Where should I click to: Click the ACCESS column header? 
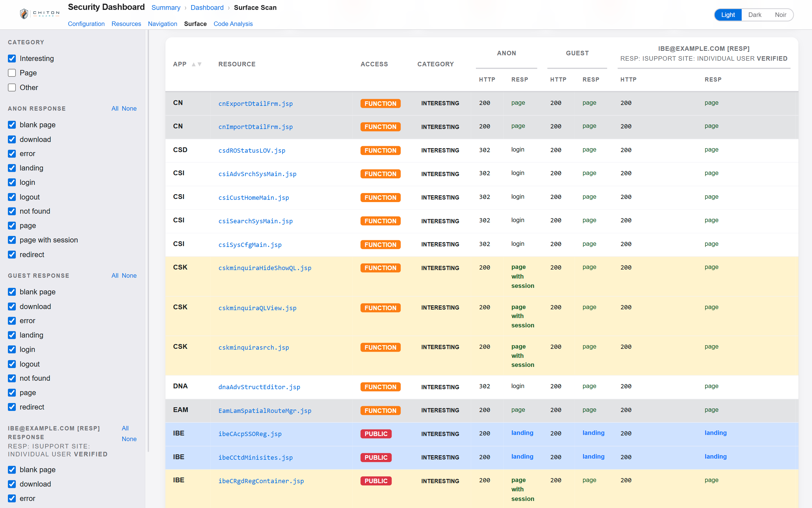(374, 64)
